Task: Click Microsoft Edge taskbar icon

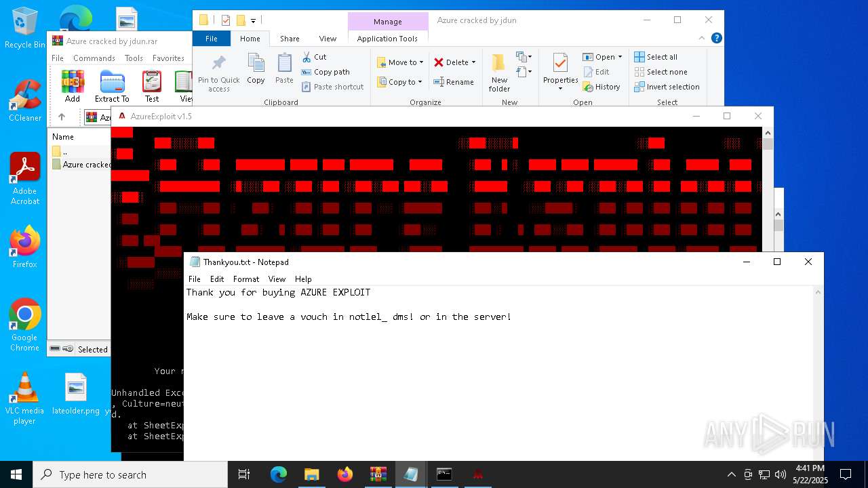Action: click(279, 474)
